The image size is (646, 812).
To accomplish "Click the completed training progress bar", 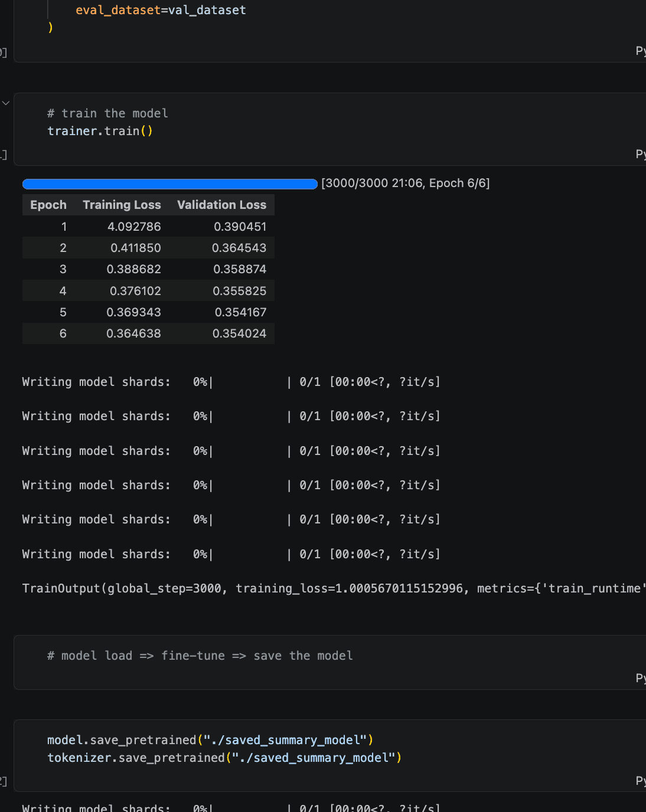I will click(x=170, y=184).
